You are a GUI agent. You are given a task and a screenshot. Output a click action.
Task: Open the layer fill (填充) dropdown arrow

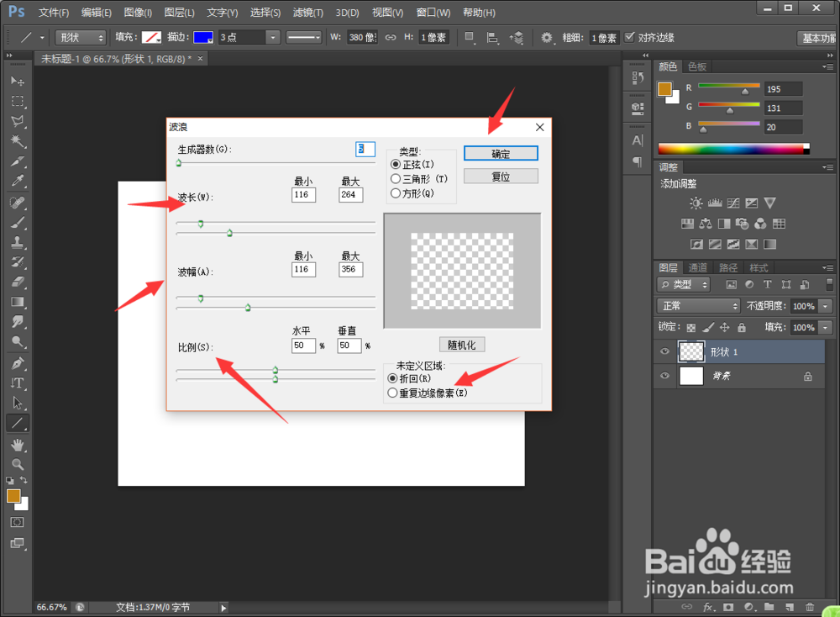pyautogui.click(x=826, y=327)
